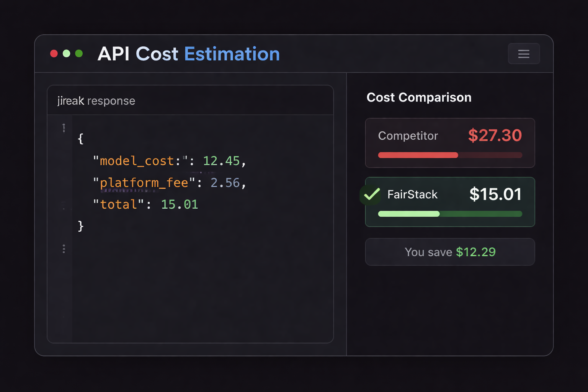The height and width of the screenshot is (392, 588).
Task: Click the "platform_fee" key in JSON
Action: coord(144,183)
